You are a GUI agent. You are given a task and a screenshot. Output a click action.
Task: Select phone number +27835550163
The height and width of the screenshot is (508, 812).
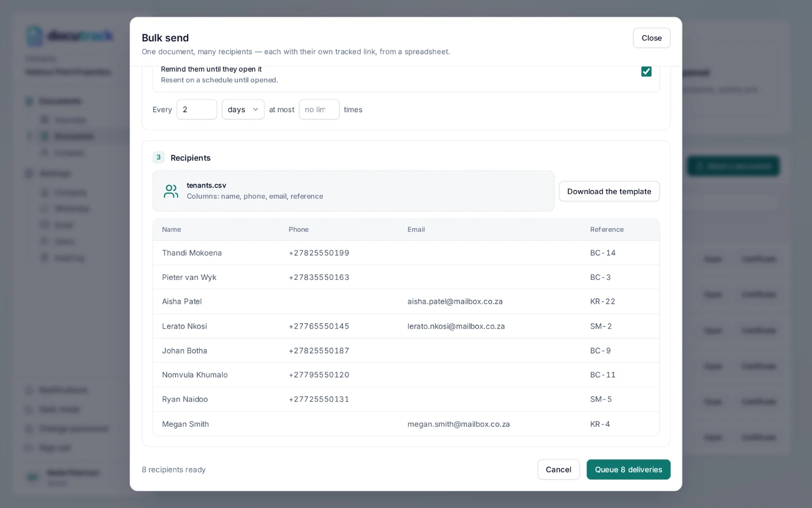point(319,277)
